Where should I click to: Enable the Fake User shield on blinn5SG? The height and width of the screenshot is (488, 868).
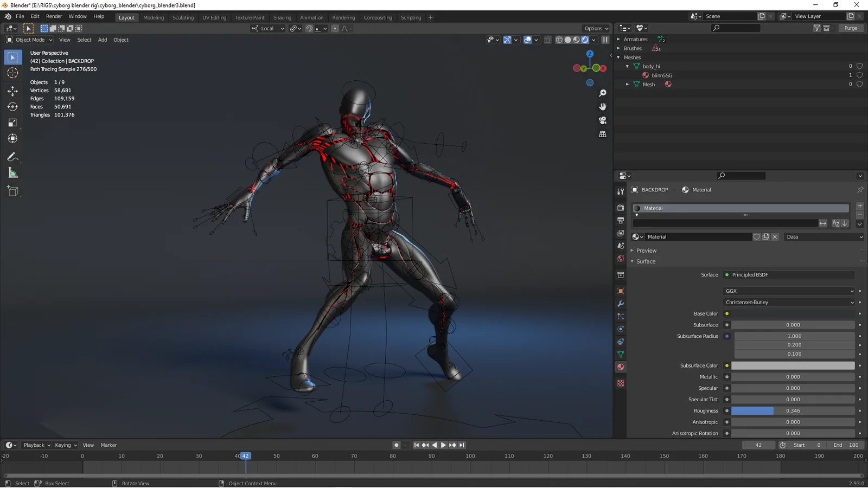pyautogui.click(x=859, y=75)
